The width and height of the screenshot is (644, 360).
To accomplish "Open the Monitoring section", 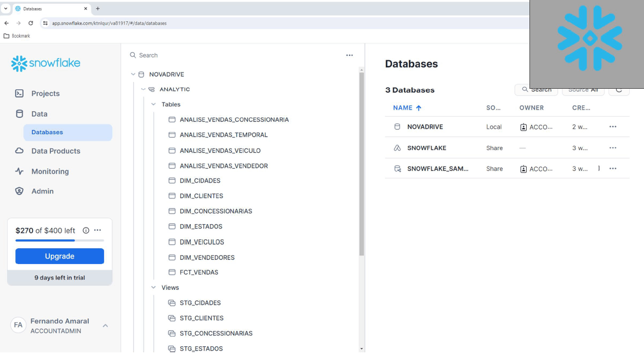I will pyautogui.click(x=50, y=171).
